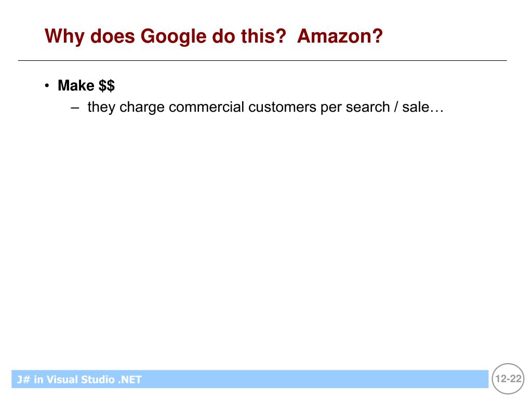Click the horizontal rule under the title
The image size is (532, 399).
[262, 60]
